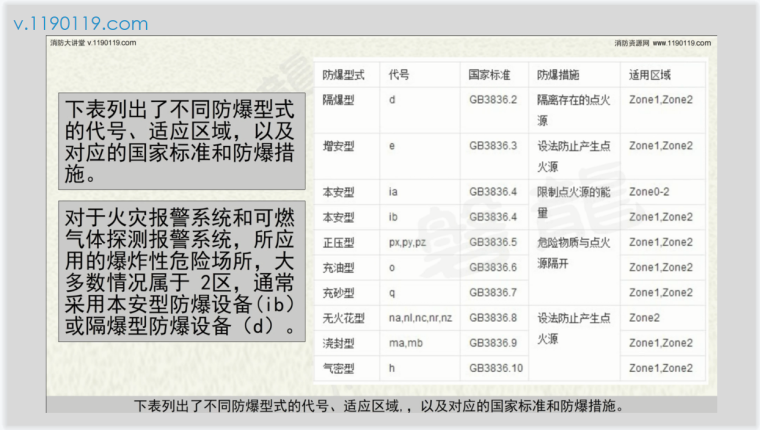Click the 国家标准 column header
Viewport: 760px width, 430px height.
coord(490,75)
